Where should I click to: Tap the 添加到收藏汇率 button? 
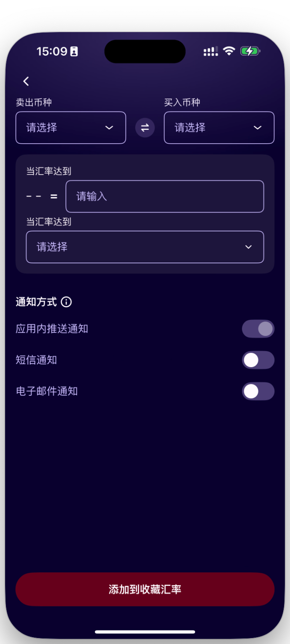click(x=145, y=589)
